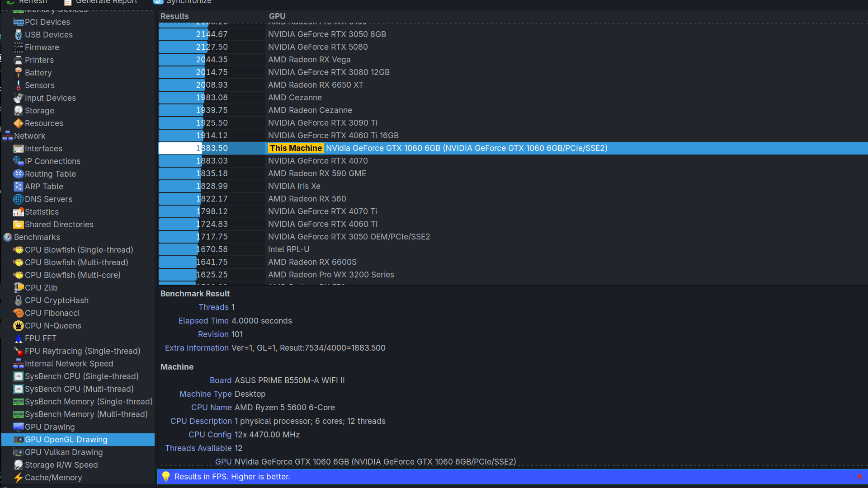Click the Sensors thermometer icon
This screenshot has height=488, width=868.
(18, 85)
